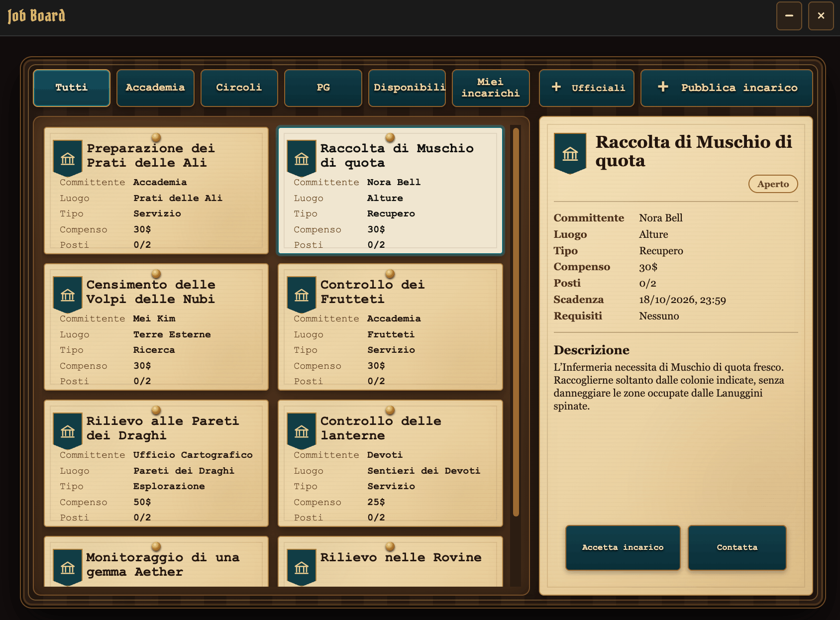Screen dimensions: 840x620
Task: Click the Aperto status badge
Action: pos(773,184)
